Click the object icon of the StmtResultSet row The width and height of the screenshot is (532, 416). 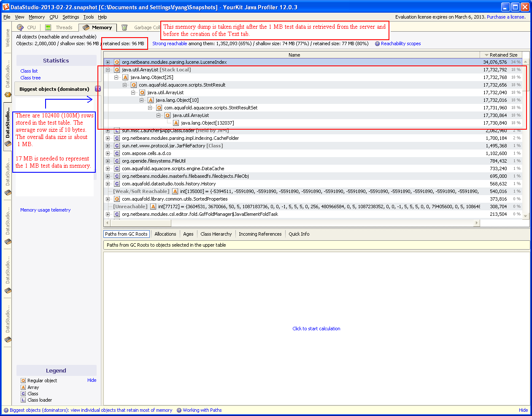point(159,108)
